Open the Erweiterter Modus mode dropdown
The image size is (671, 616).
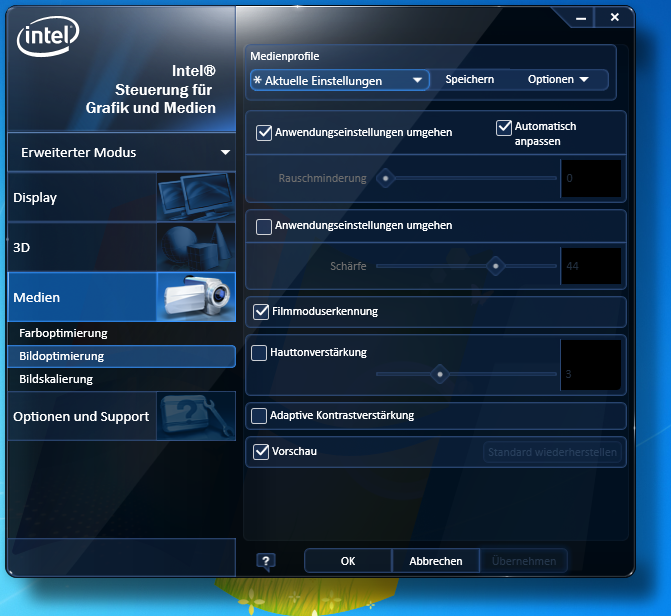coord(121,153)
